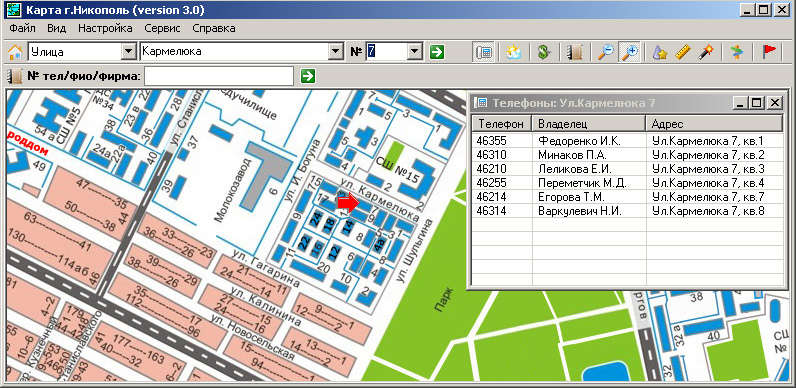Click the signpost directions icon
The image size is (796, 388).
click(x=737, y=52)
